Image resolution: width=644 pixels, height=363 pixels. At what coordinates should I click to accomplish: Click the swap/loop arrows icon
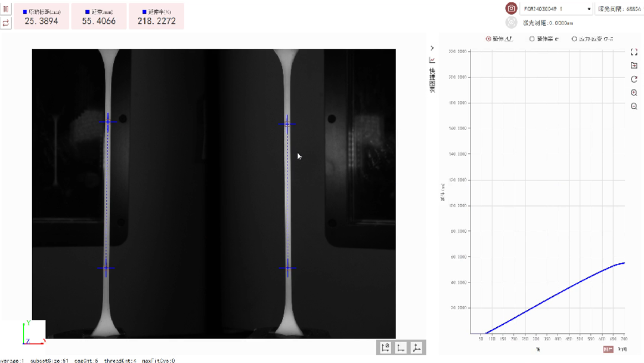tap(6, 23)
